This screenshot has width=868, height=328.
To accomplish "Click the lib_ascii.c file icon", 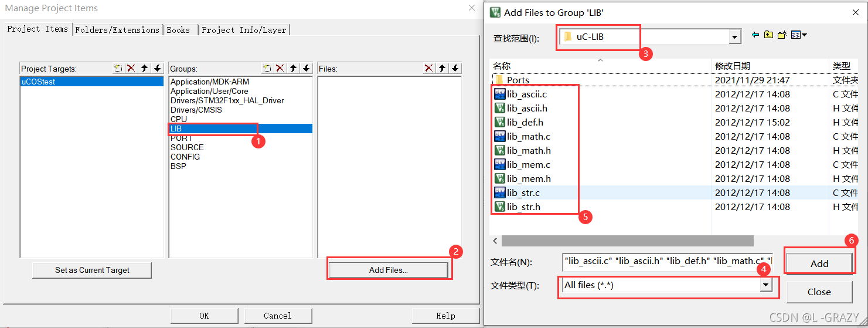I will 500,94.
